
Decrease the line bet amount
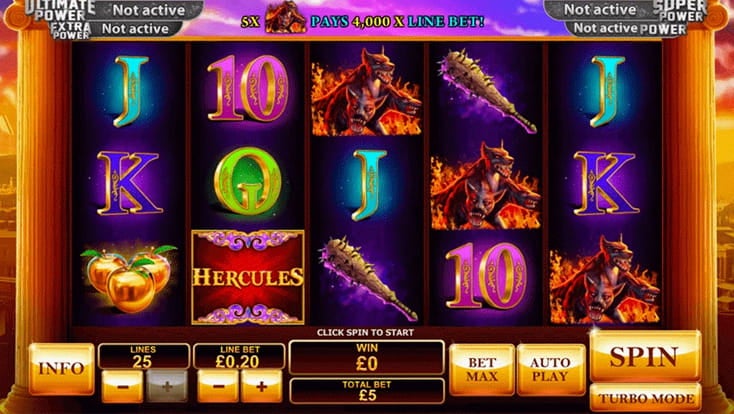pos(218,386)
